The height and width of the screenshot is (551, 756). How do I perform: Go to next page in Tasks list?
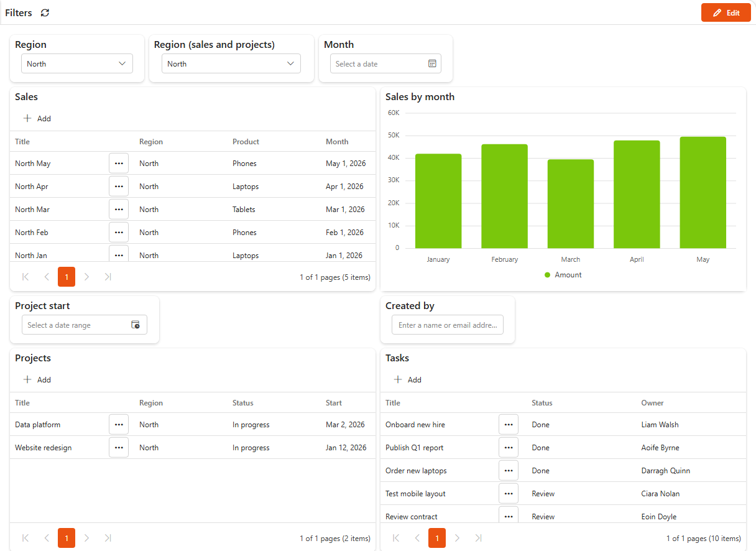tap(458, 538)
